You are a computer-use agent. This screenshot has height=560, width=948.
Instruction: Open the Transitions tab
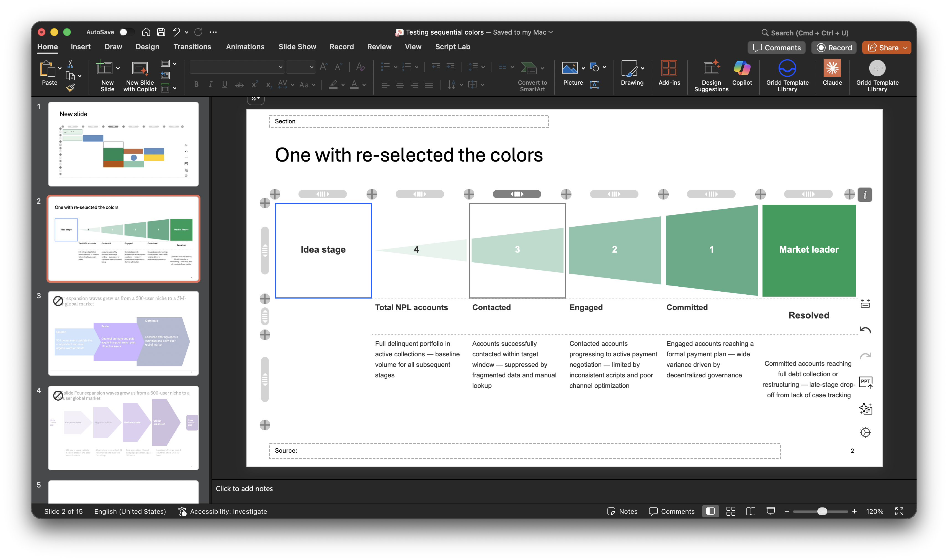coord(192,47)
